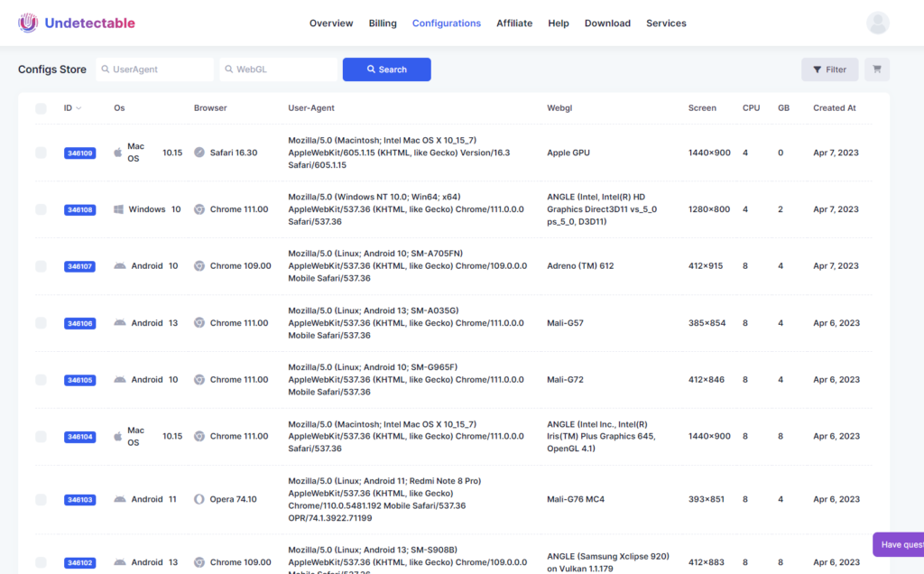Click the Apple icon in row 346104
This screenshot has width=924, height=574.
tap(118, 436)
